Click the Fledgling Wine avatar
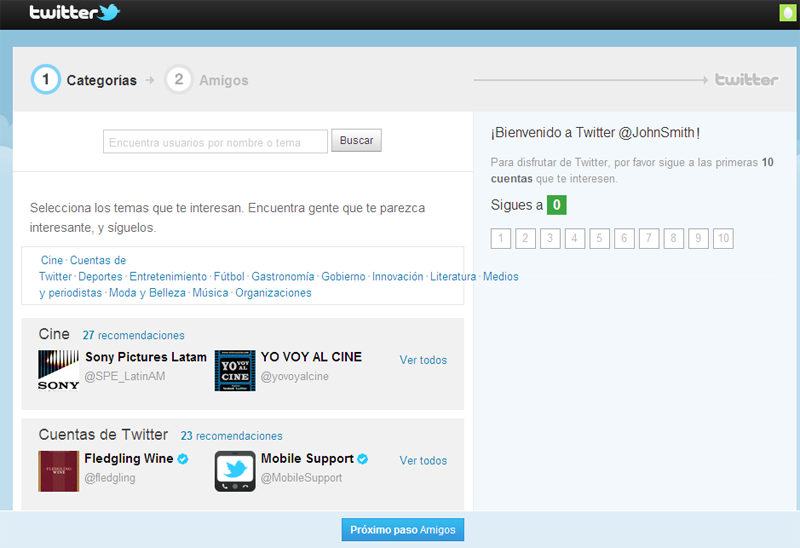The height and width of the screenshot is (548, 800). pos(59,471)
